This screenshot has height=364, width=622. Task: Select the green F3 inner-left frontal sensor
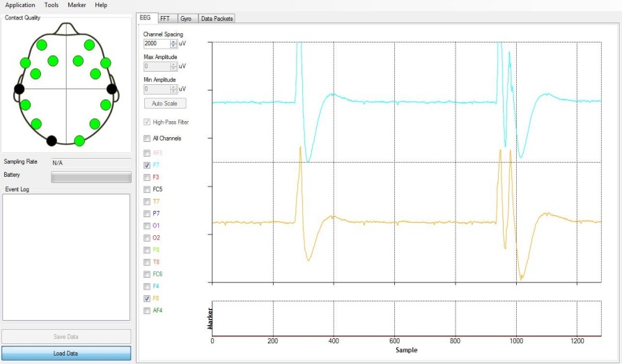53,61
